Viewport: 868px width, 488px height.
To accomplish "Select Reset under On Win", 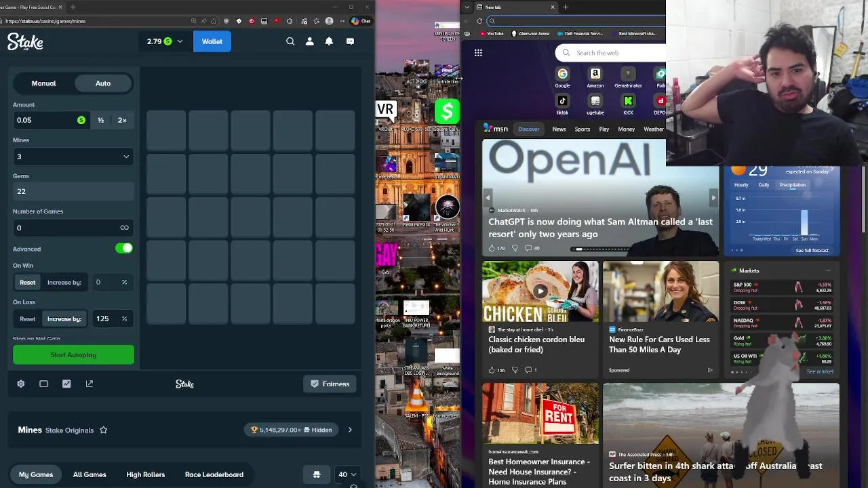I will (27, 282).
